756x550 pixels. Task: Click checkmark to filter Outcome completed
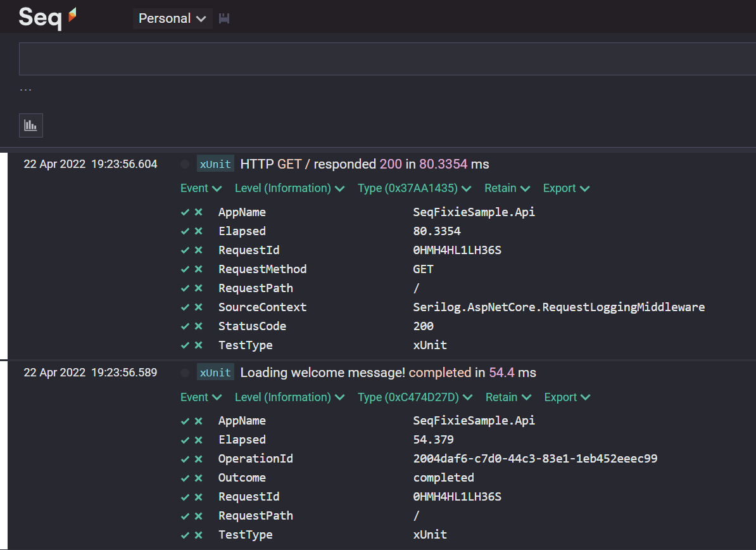point(185,478)
